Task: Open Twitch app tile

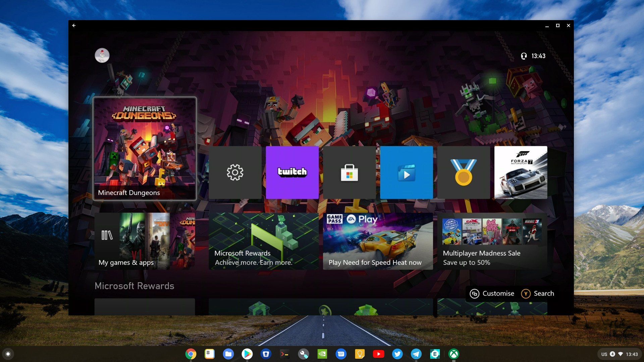Action: click(x=292, y=172)
